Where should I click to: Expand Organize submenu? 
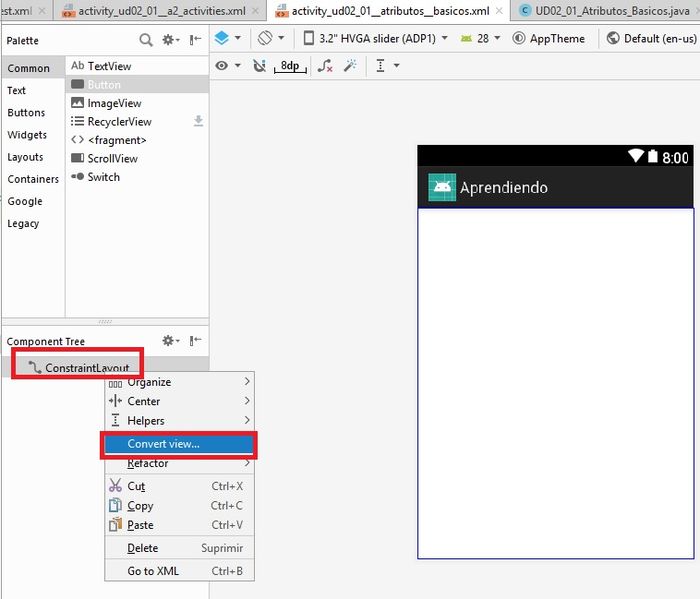click(x=179, y=382)
